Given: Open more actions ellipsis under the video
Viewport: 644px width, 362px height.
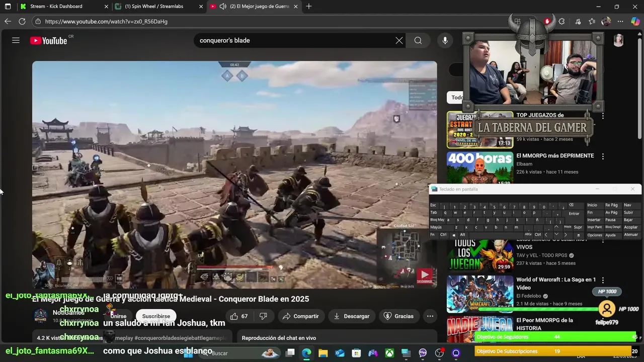Looking at the screenshot, I should click(430, 316).
